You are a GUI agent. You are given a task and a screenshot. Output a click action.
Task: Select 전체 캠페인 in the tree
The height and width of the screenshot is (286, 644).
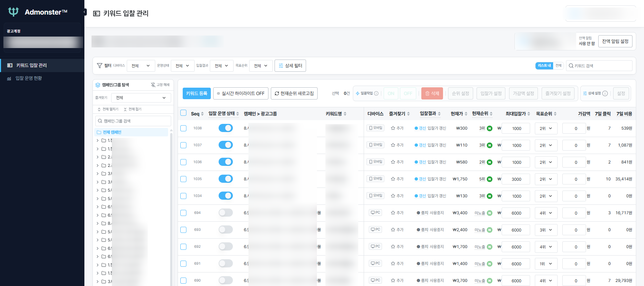131,132
